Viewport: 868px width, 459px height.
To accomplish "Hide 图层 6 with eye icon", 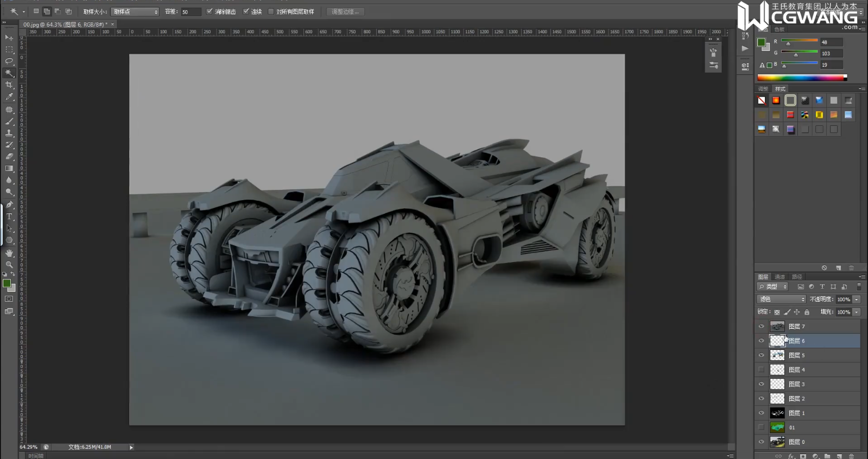I will (761, 341).
